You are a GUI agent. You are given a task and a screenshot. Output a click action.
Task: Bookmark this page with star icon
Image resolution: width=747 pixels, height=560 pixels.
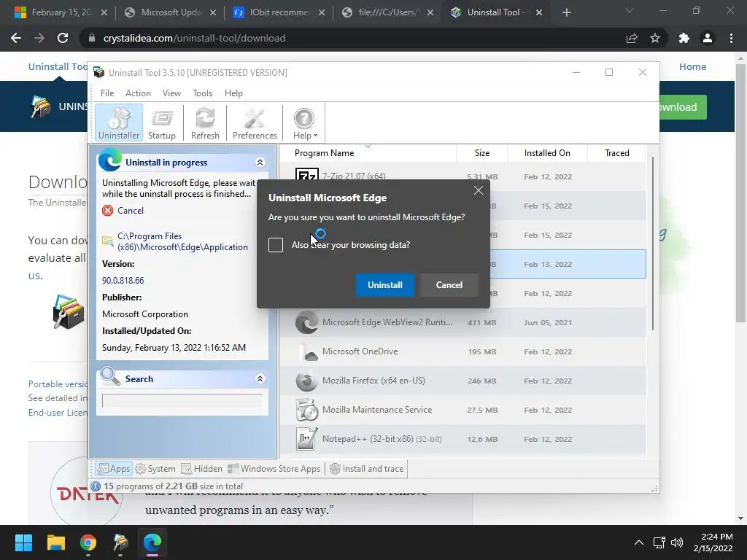655,38
